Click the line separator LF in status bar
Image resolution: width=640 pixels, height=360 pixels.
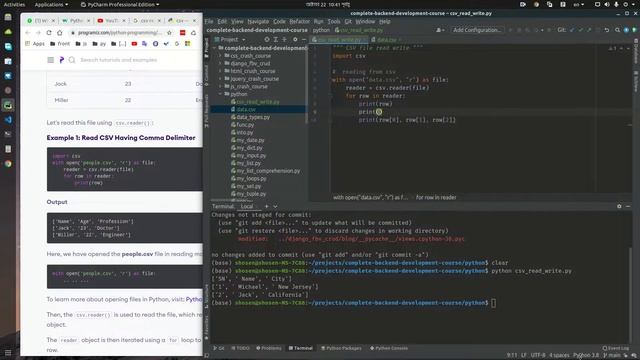pos(523,355)
